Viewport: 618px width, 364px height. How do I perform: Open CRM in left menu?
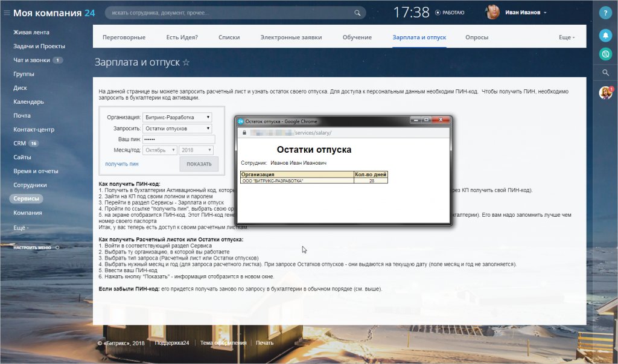tap(19, 143)
